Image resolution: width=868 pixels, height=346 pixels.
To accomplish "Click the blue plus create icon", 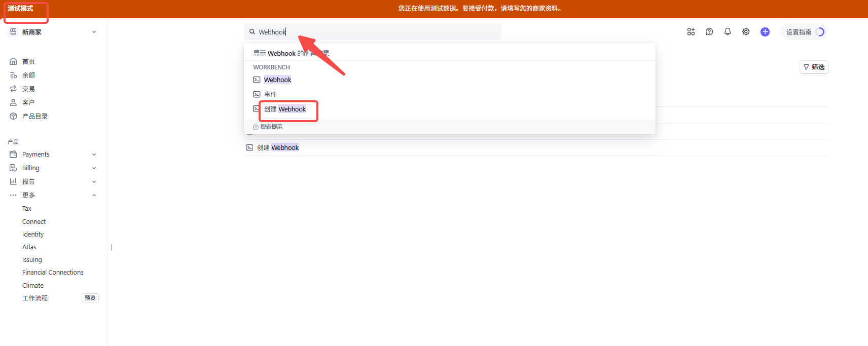I will [x=765, y=32].
